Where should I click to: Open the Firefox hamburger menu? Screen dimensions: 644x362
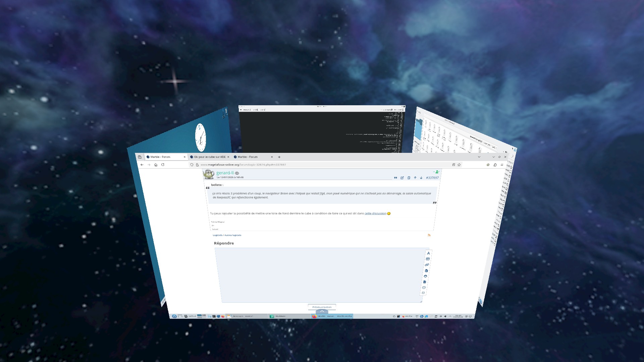click(x=502, y=165)
